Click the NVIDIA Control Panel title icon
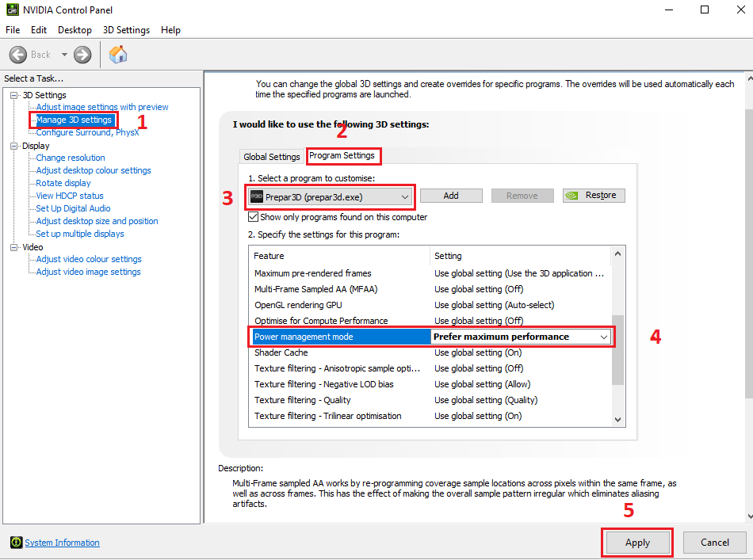 [x=13, y=10]
